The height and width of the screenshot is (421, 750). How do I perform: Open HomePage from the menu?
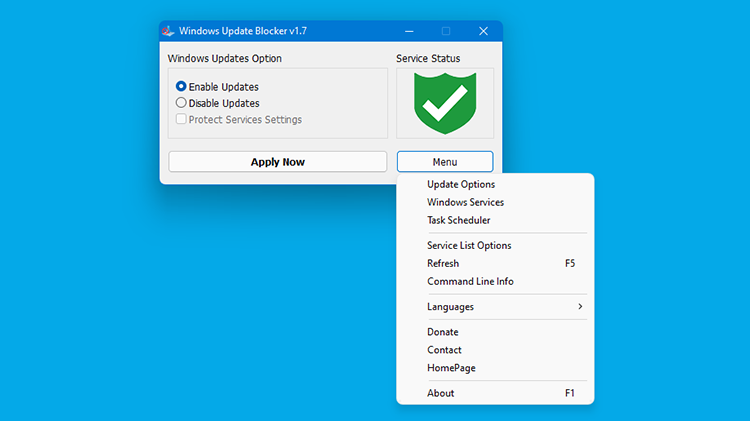point(495,368)
